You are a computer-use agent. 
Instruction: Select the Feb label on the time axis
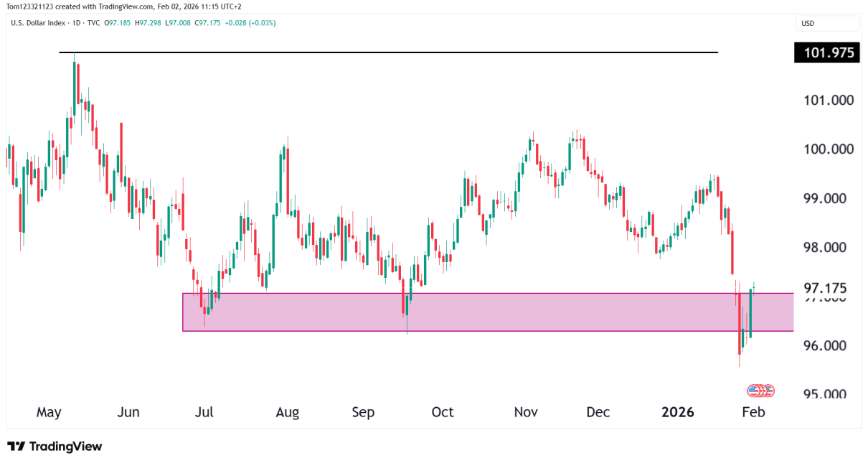[x=753, y=412]
